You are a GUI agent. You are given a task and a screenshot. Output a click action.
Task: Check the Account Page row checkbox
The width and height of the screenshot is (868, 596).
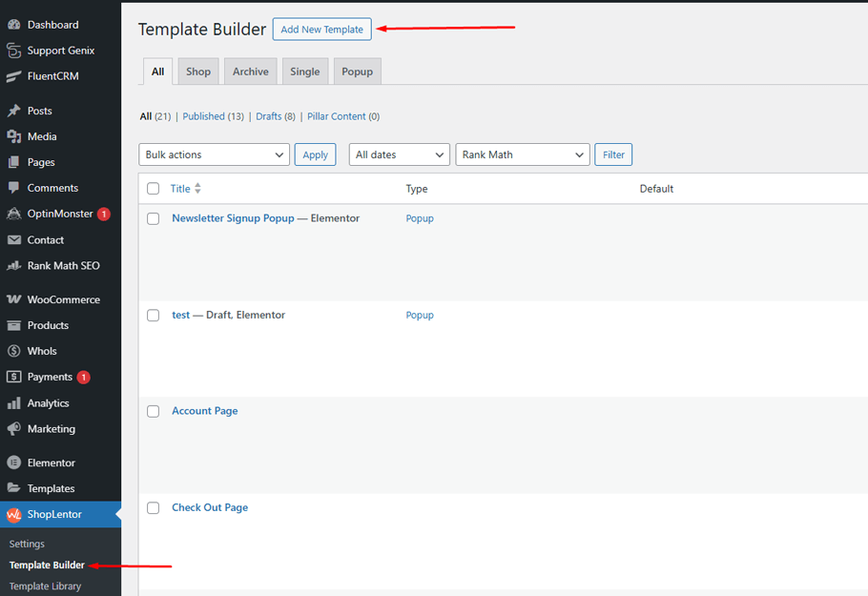point(154,411)
